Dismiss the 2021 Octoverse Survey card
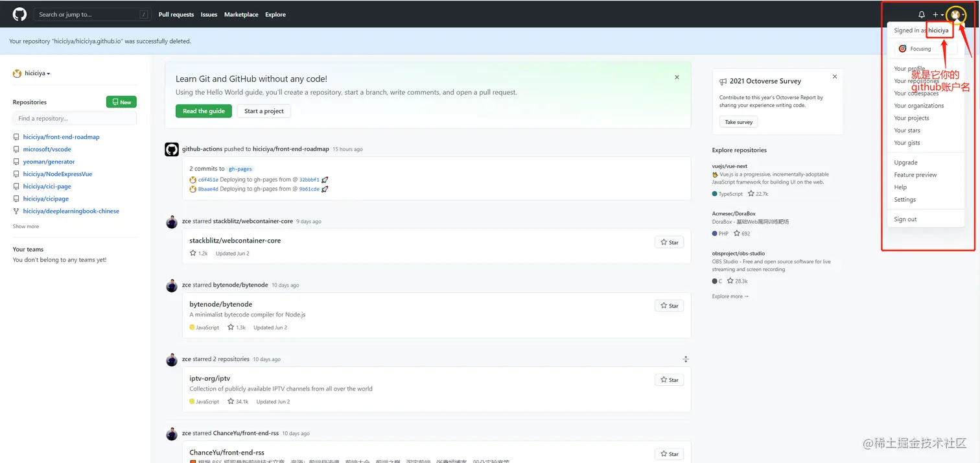Screen dimensions: 980x463 835,77
